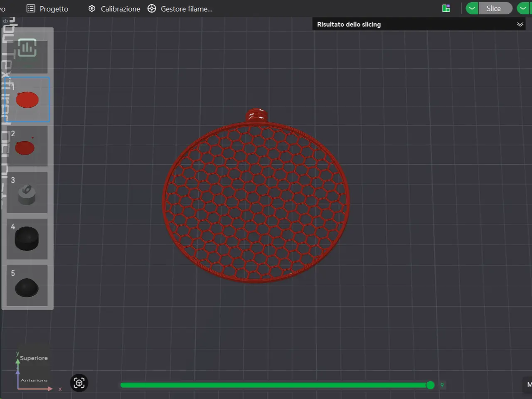Image resolution: width=532 pixels, height=399 pixels.
Task: Click the small panel-collapse arrows icon above plate list
Action: click(x=5, y=21)
